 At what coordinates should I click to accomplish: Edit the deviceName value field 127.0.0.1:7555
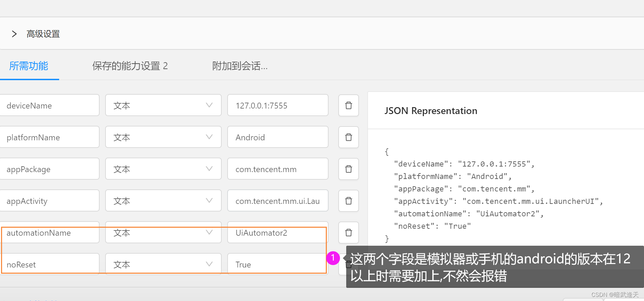pyautogui.click(x=278, y=105)
